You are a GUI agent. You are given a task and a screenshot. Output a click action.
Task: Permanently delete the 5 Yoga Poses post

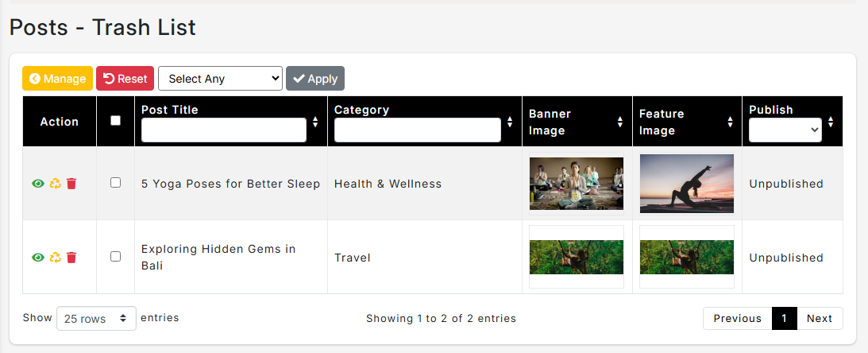coord(71,184)
